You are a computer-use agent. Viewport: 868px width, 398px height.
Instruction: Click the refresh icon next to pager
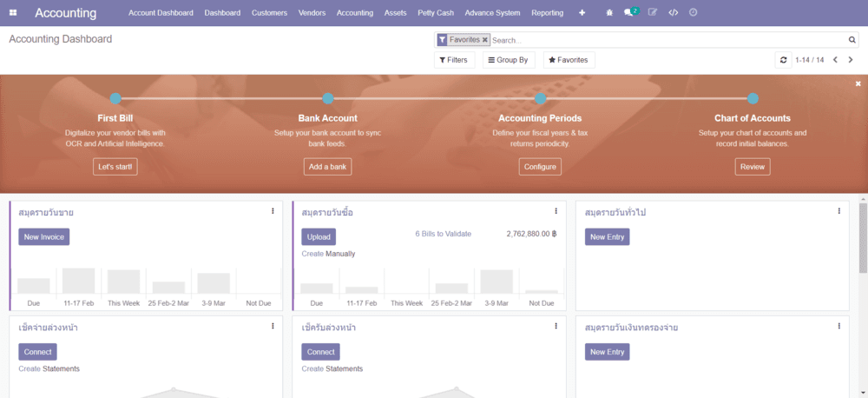tap(783, 60)
